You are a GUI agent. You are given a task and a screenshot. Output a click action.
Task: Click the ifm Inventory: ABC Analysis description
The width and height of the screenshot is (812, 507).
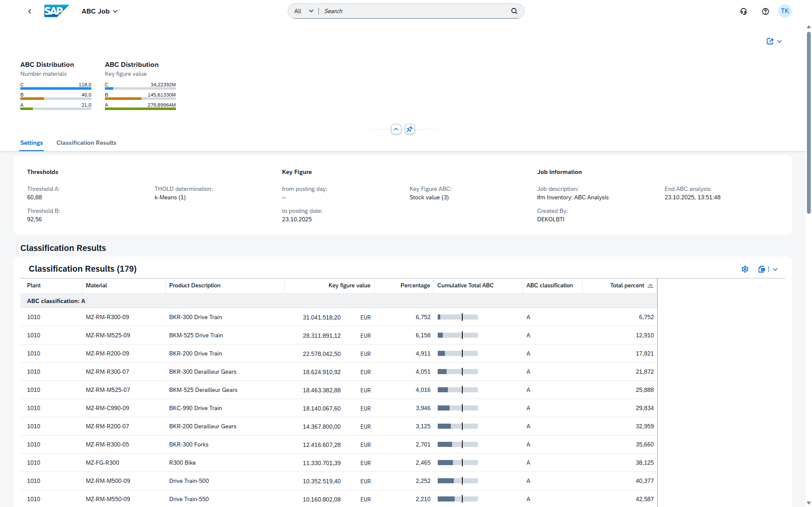click(x=573, y=197)
